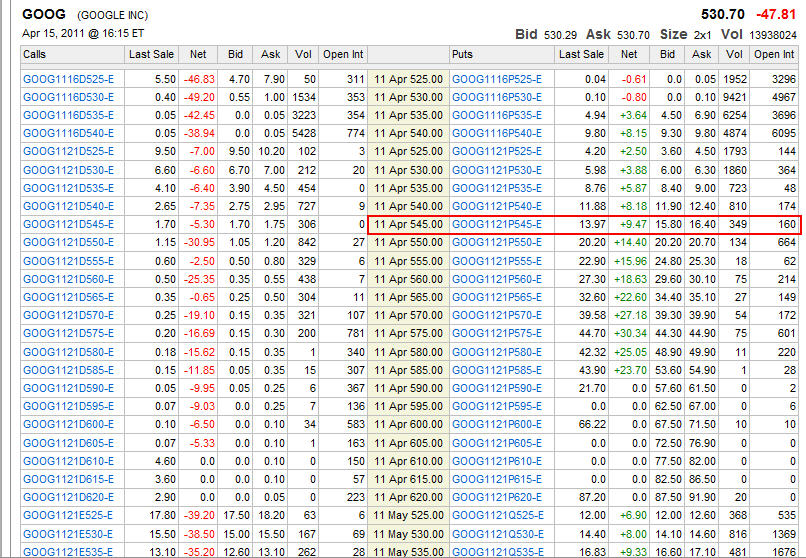The width and height of the screenshot is (806, 558).
Task: Click the Puts column header
Action: [463, 54]
